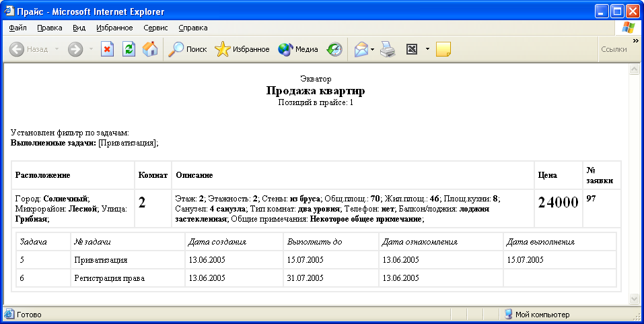Stop page loading with red X icon
This screenshot has height=324, width=644.
point(107,49)
